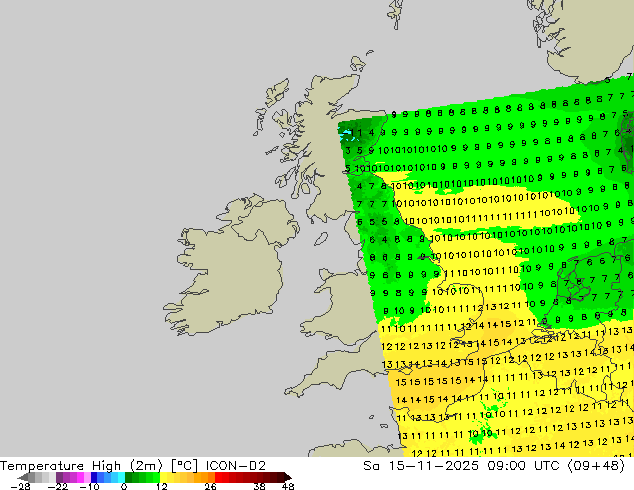Click the -10 legend label
634x490 pixels.
(89, 486)
